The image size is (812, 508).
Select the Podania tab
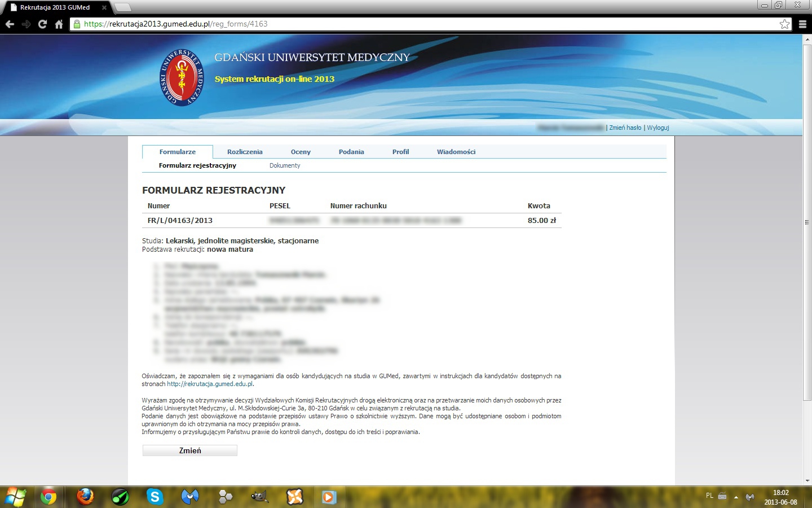click(351, 152)
